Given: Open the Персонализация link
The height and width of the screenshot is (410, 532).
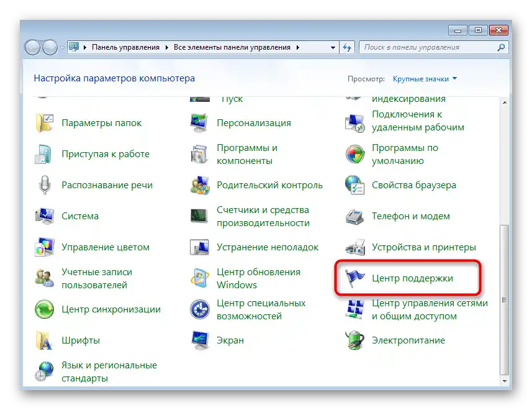Looking at the screenshot, I should (x=254, y=123).
